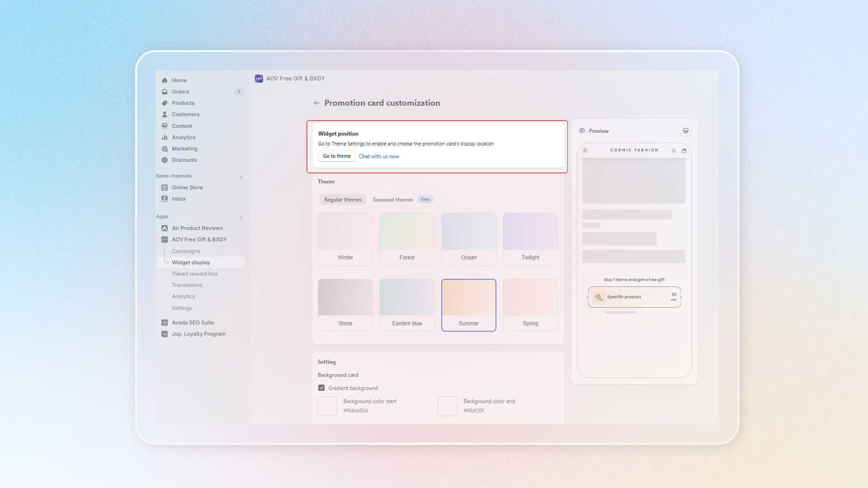
Task: Click next arrow on preview product card
Action: click(681, 297)
